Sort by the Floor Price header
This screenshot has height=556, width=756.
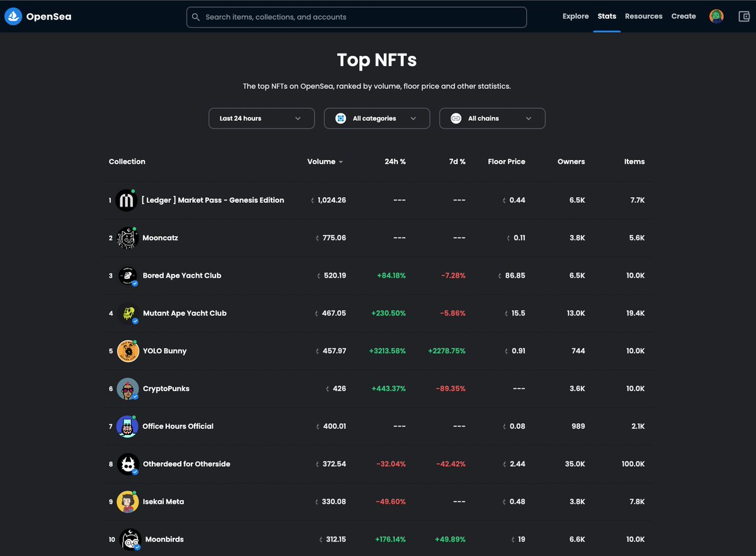[x=507, y=162]
